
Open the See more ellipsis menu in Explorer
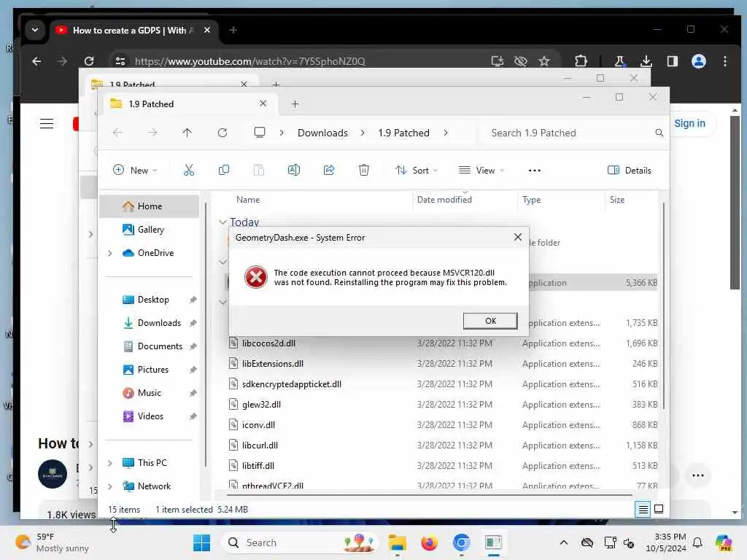tap(534, 170)
